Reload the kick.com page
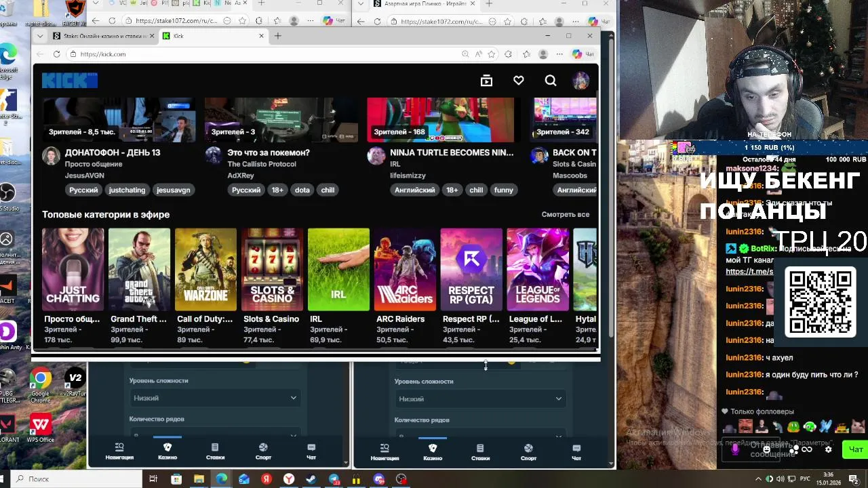The width and height of the screenshot is (868, 488). 57,54
